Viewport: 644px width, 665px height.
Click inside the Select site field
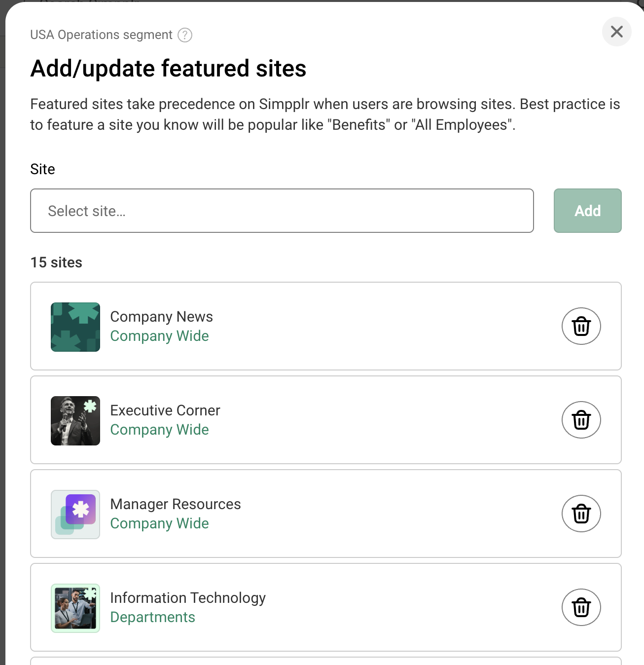click(282, 211)
